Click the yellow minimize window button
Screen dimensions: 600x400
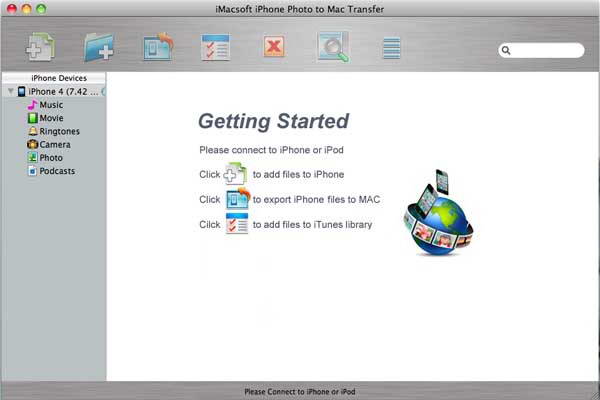click(26, 9)
